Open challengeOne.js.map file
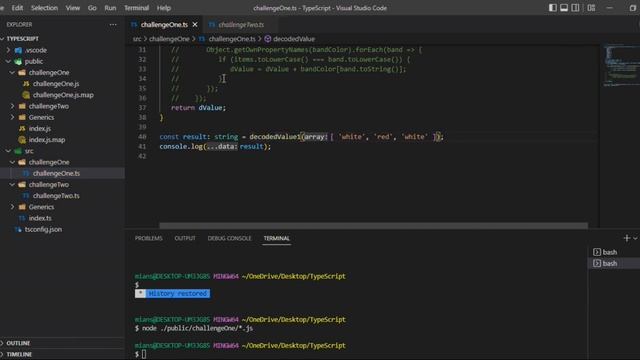This screenshot has height=360, width=640. [63, 95]
